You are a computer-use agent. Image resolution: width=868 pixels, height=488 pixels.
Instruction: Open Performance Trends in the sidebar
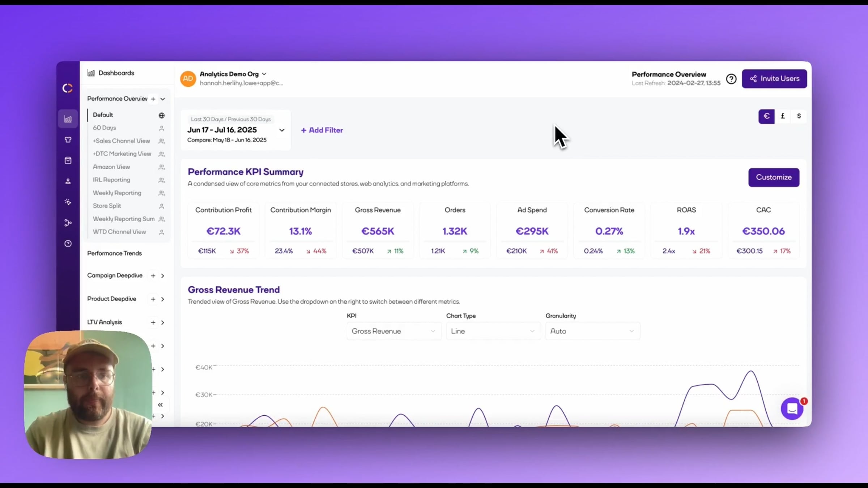[x=114, y=253]
